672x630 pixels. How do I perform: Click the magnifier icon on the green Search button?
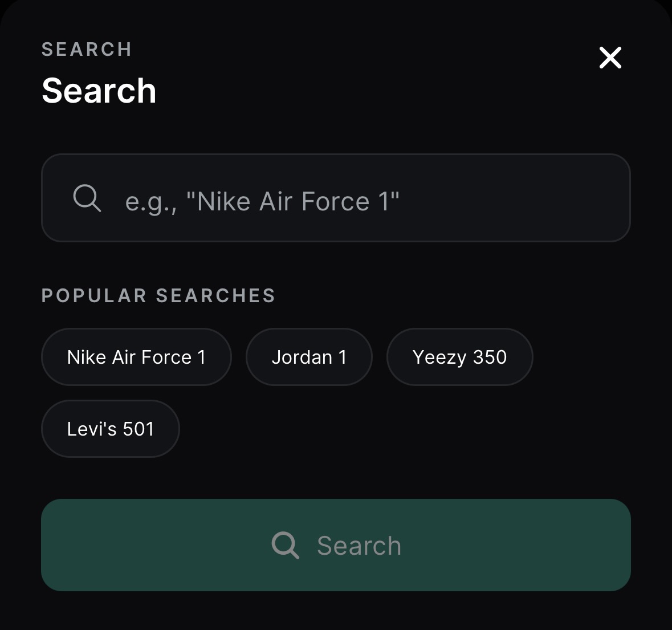[x=285, y=545]
